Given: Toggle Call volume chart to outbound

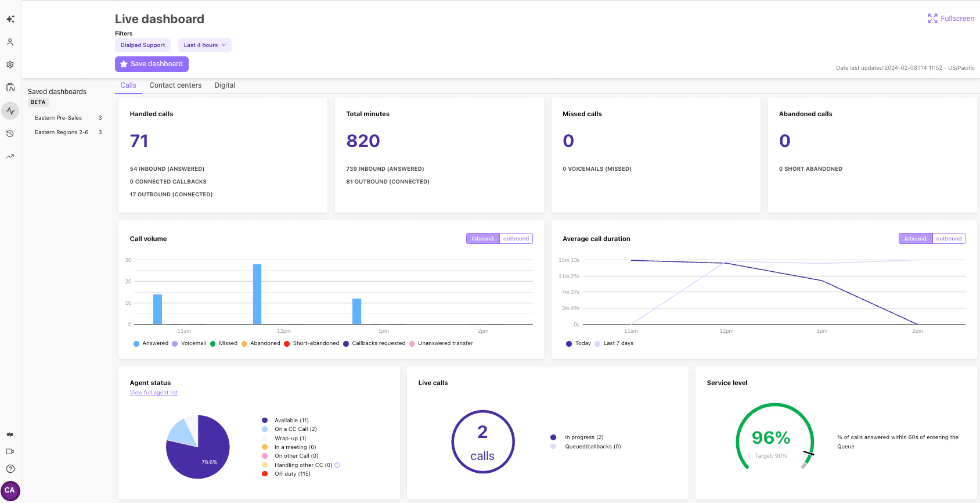Looking at the screenshot, I should tap(516, 239).
